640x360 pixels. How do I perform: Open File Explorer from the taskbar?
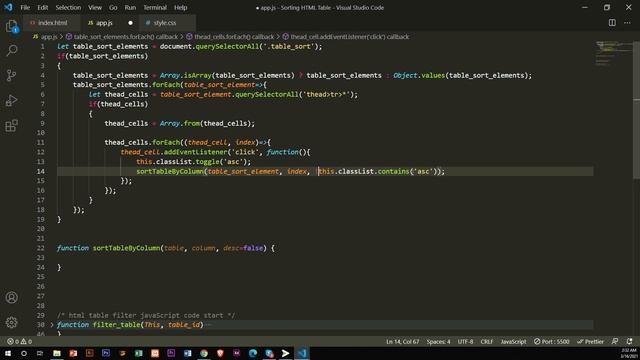(57, 353)
